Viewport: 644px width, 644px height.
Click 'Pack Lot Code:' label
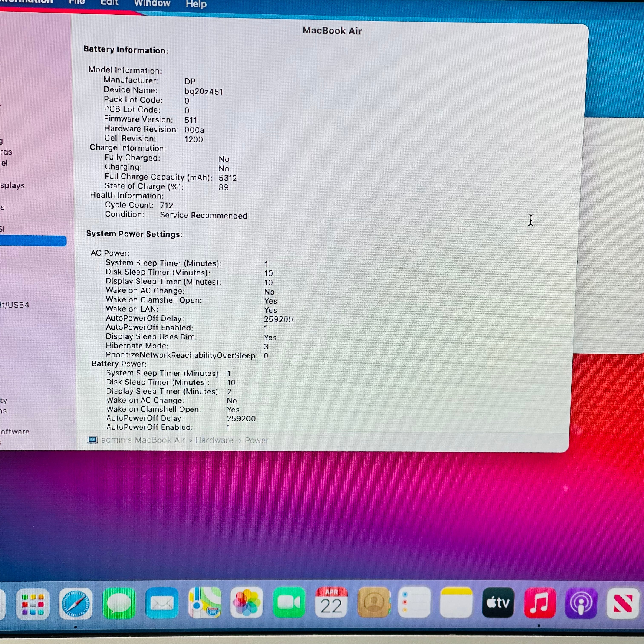(x=133, y=100)
